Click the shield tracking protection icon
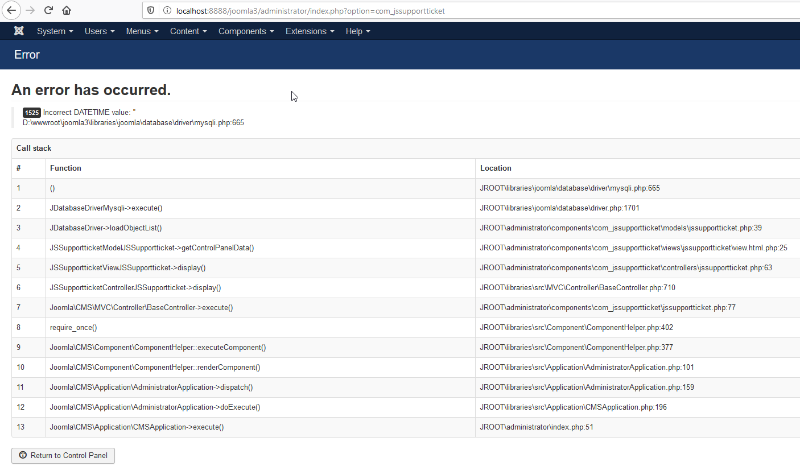This screenshot has height=474, width=800. 150,10
